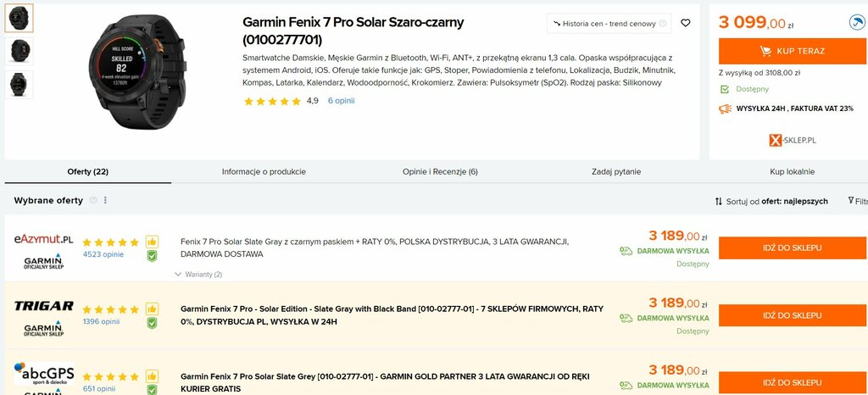Click the info icon beside Historia cen
Screen dimensions: 868x395
(x=663, y=24)
